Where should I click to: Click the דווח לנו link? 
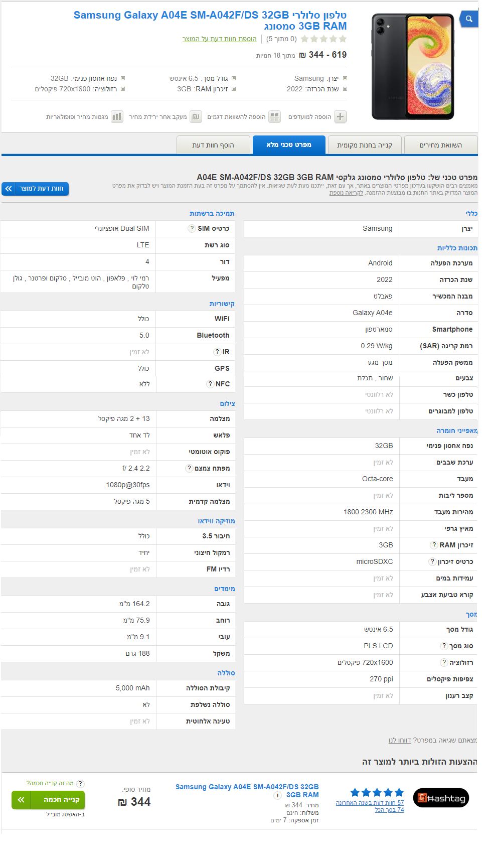point(400,740)
